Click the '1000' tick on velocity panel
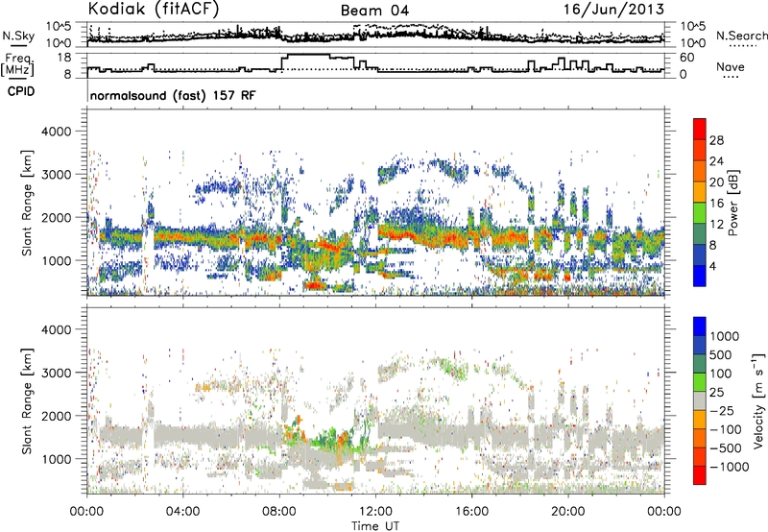Screen dimensions: 768x532 tap(57, 459)
